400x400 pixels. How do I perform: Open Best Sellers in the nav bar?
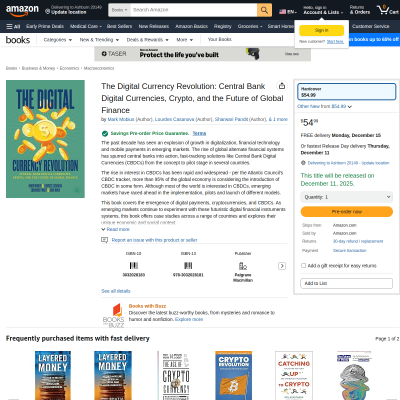pos(119,26)
